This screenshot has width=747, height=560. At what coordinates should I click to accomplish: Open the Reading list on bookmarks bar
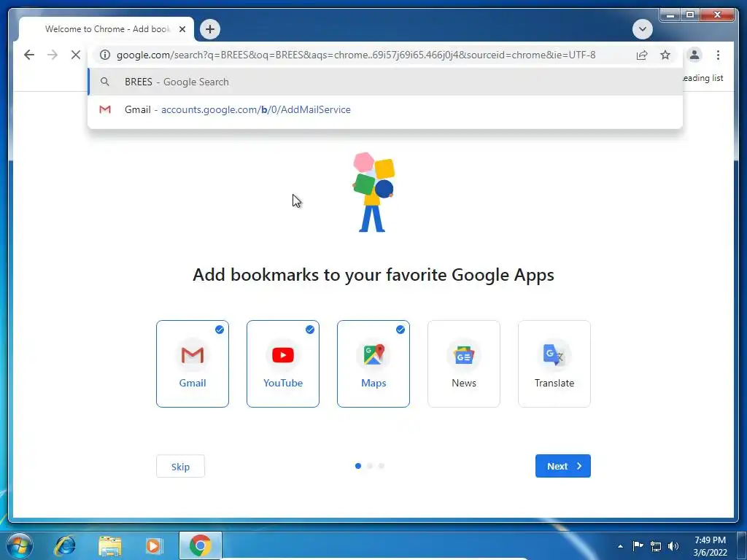pyautogui.click(x=703, y=78)
